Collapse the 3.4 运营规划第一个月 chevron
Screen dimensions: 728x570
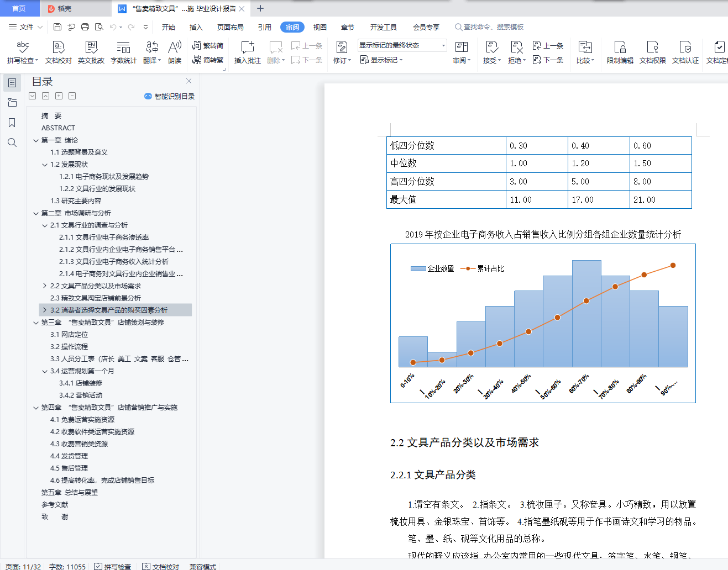point(45,371)
